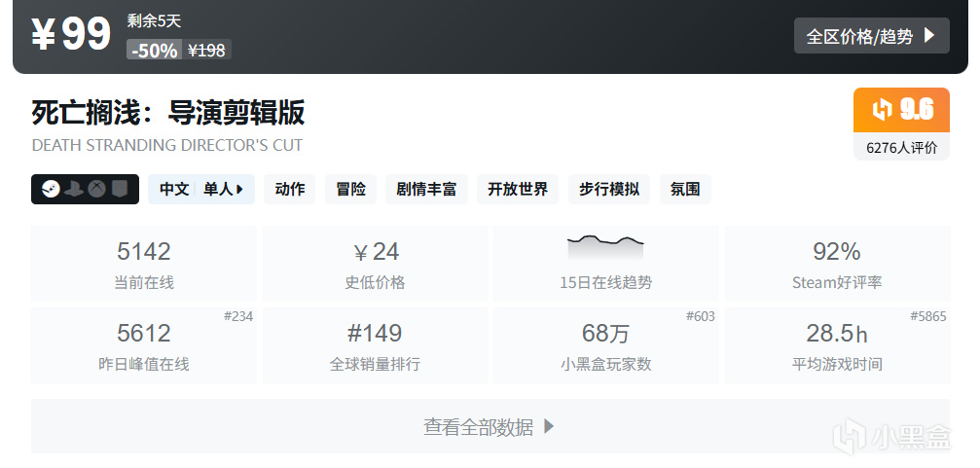Select the 冒险 genre tag
Viewport: 980px width, 468px height.
tap(350, 190)
